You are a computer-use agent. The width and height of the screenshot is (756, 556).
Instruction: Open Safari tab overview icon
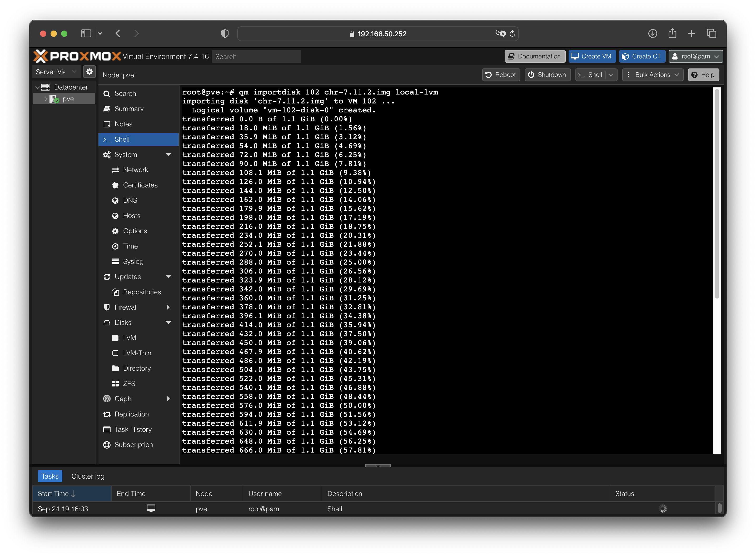coord(711,34)
